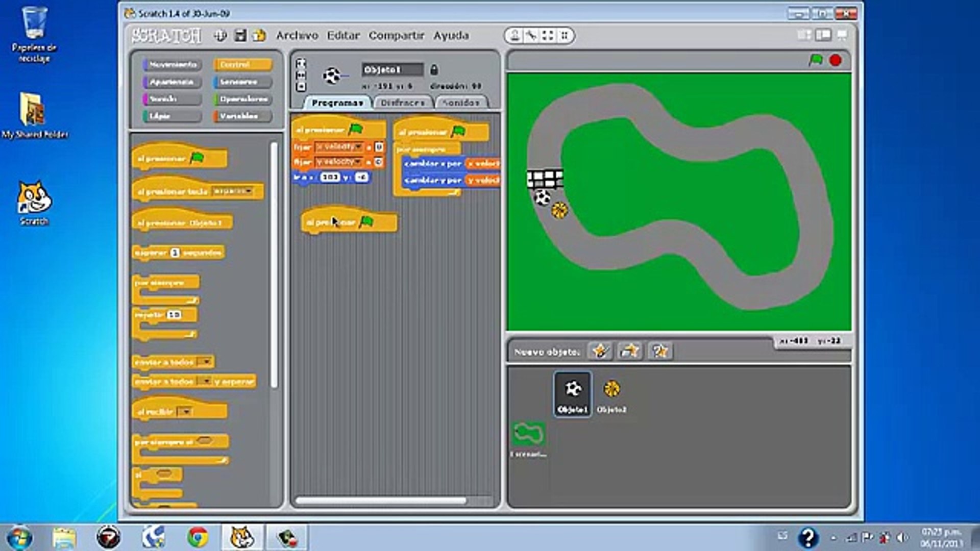Select the duplicate stamp tool
This screenshot has height=551, width=980.
pos(515,35)
